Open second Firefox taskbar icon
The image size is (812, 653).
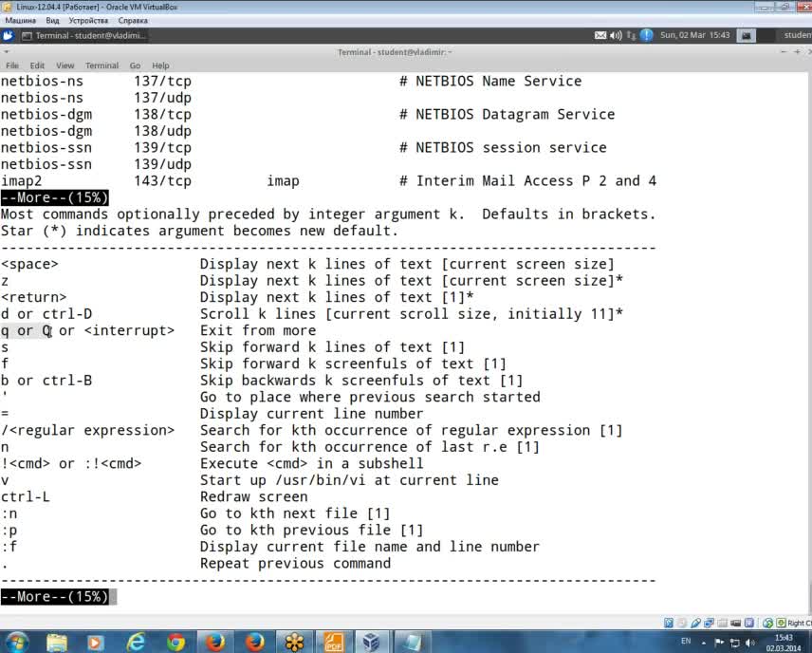(x=254, y=643)
